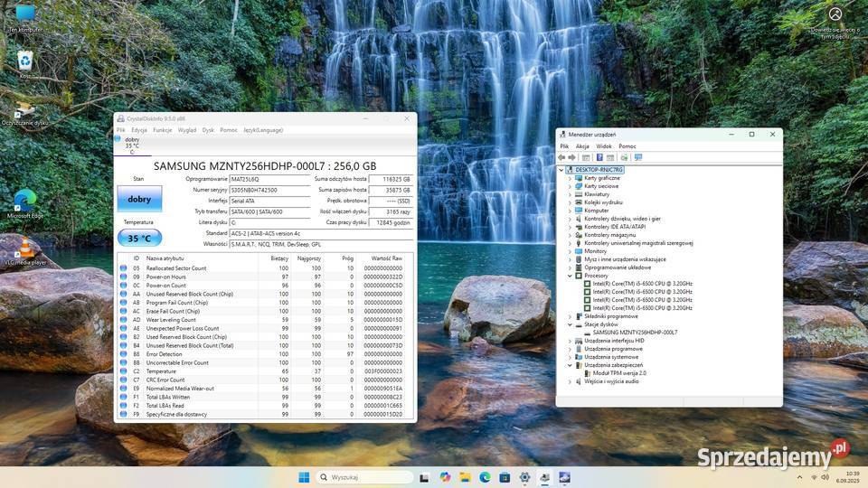Open Microsoft Store taskbar icon
The image size is (868, 488).
[505, 477]
